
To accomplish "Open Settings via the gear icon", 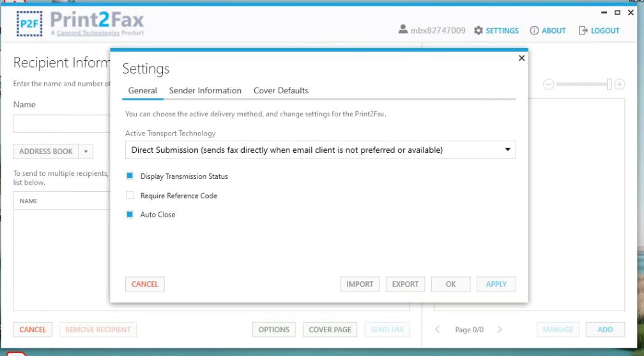I will point(478,31).
